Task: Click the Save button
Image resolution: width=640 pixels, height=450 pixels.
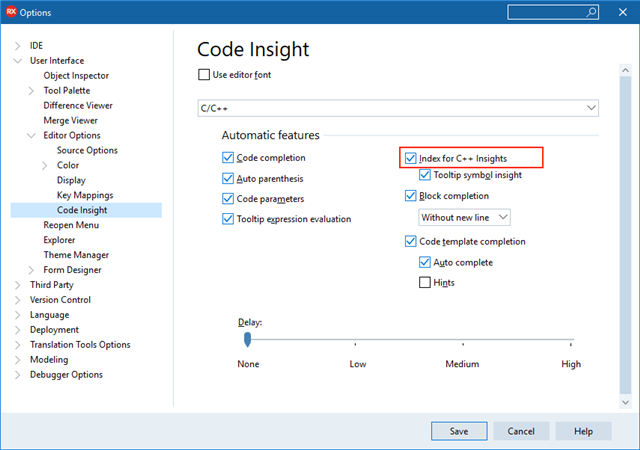Action: [x=459, y=431]
